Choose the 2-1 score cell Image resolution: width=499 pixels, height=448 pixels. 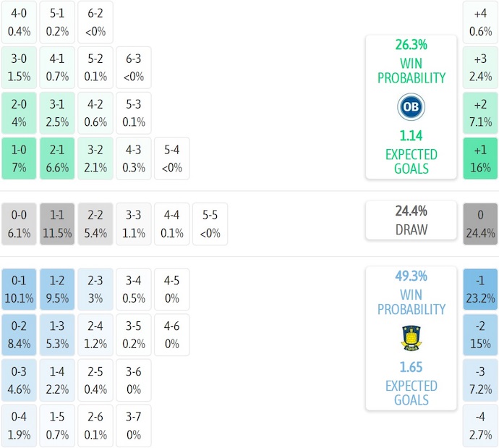[58, 159]
